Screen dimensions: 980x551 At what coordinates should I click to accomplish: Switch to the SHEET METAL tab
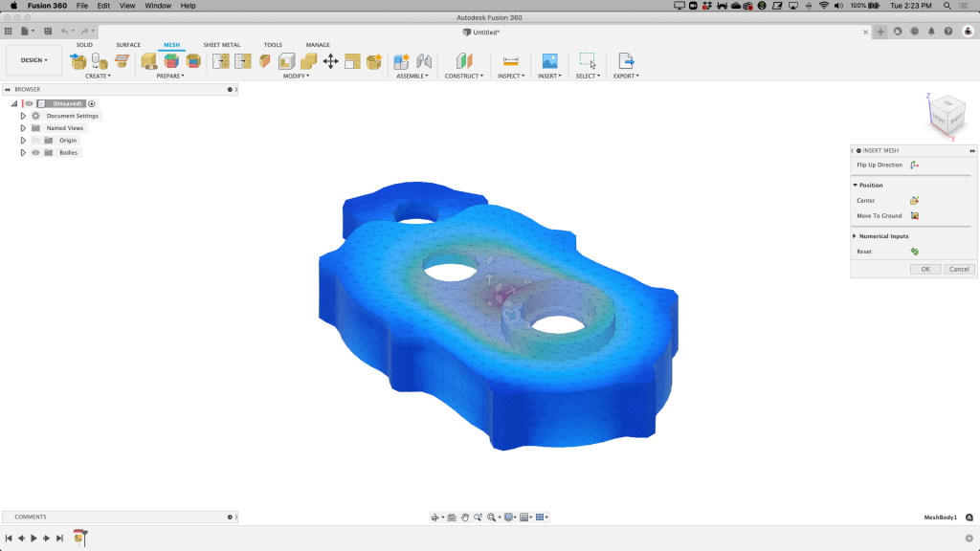(221, 44)
